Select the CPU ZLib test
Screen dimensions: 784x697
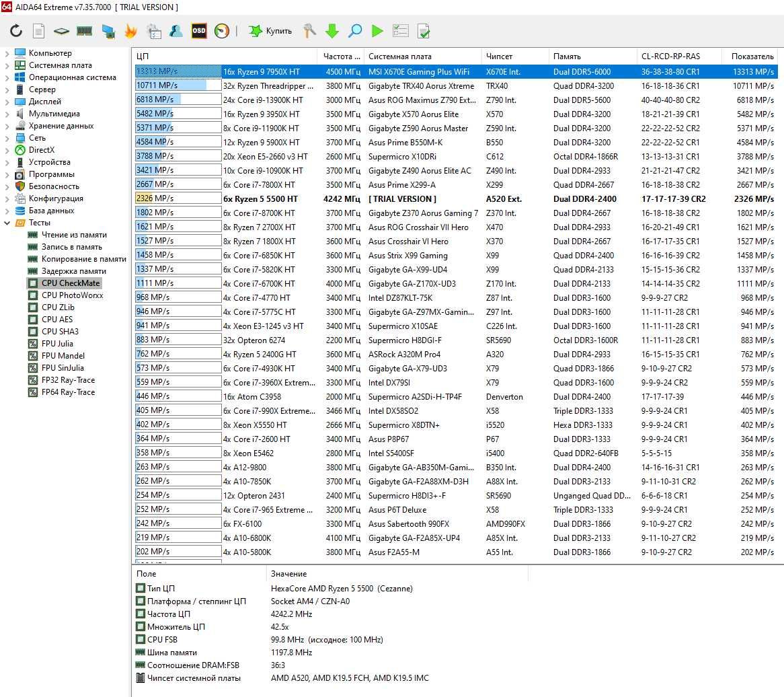(58, 307)
